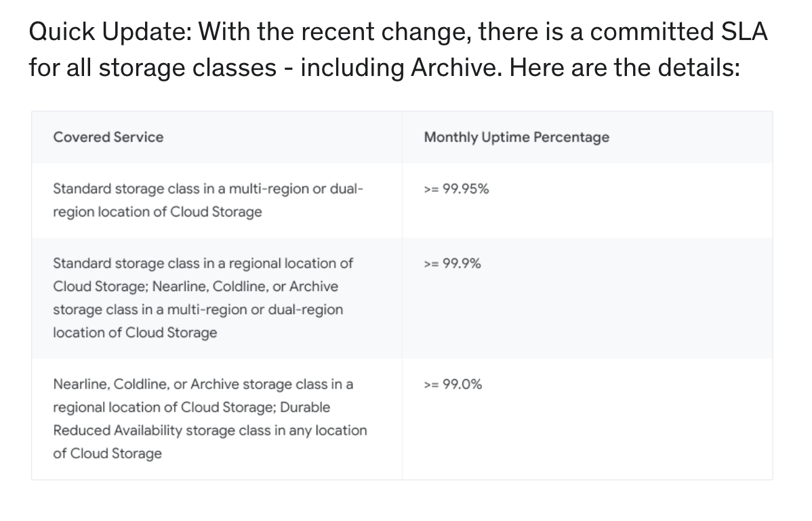The width and height of the screenshot is (812, 521).
Task: Click the 'Monthly Uptime Percentage' column header
Action: [516, 138]
